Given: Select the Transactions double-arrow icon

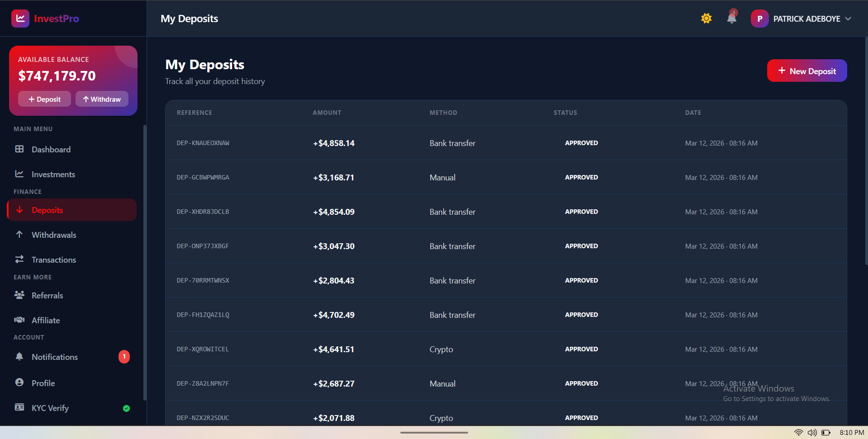Looking at the screenshot, I should point(19,259).
